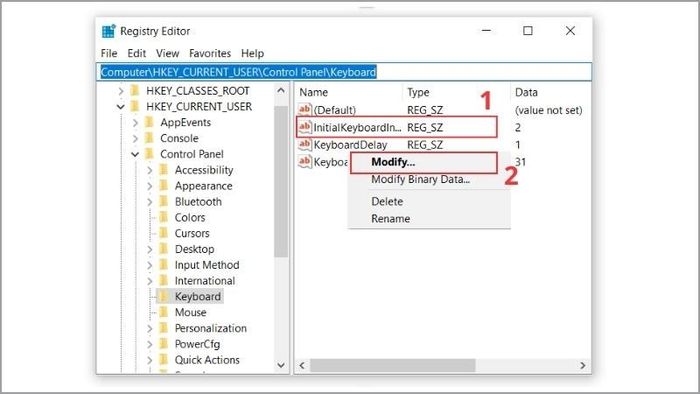Screen dimensions: 700x394
Task: Click the tree pane scroll down arrow
Action: (x=281, y=365)
